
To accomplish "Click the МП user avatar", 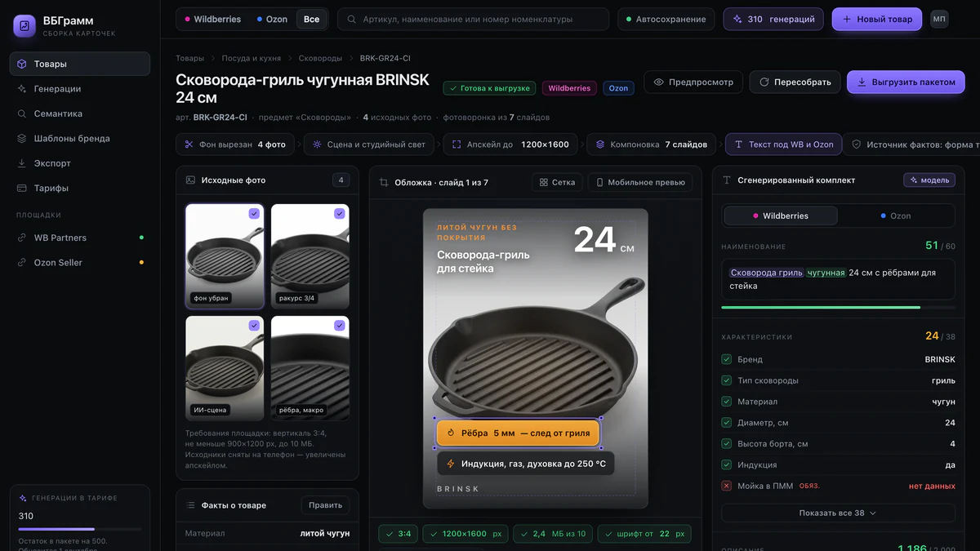I will [x=939, y=19].
